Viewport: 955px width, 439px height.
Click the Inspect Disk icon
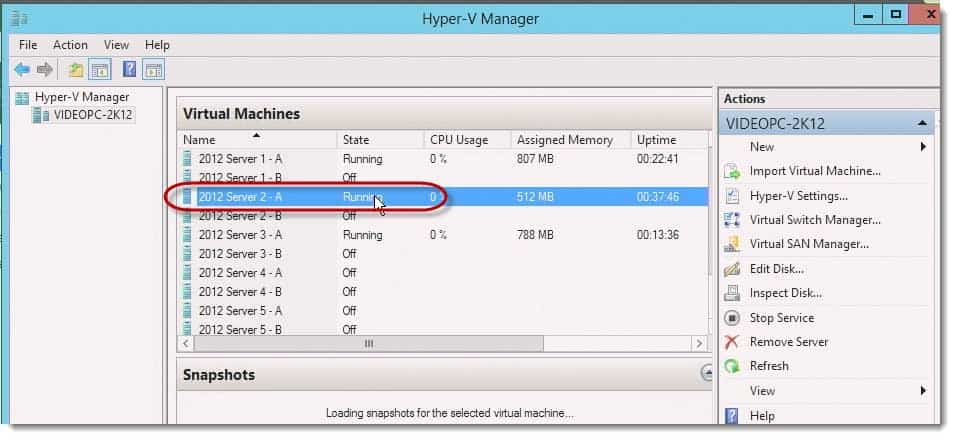tap(732, 293)
